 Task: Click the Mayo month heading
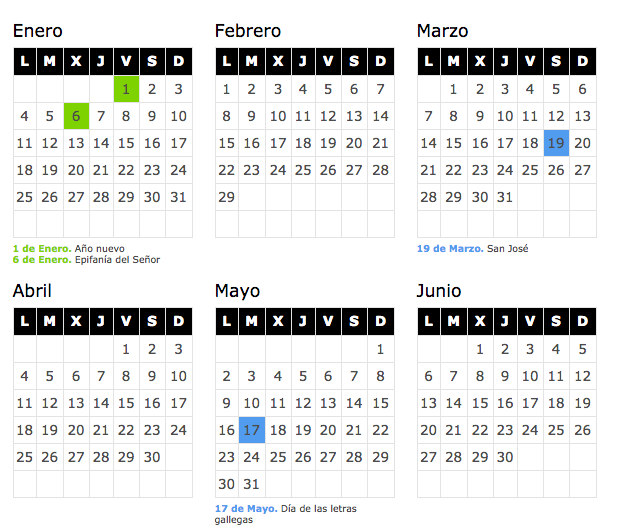point(238,292)
